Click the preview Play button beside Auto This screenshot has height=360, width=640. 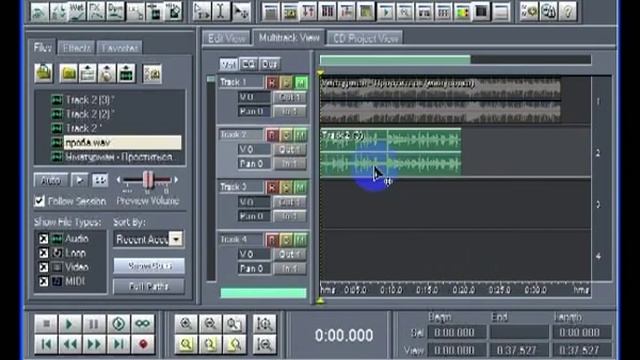(x=80, y=180)
